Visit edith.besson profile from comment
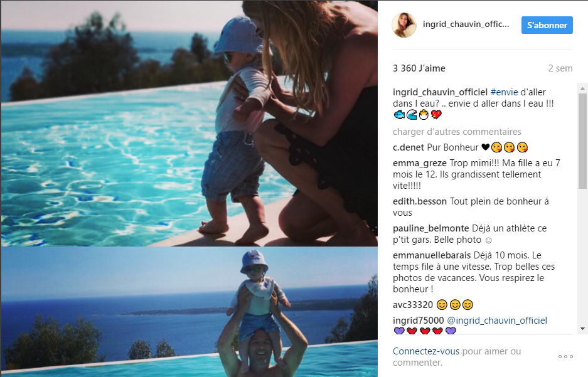Image resolution: width=588 pixels, height=377 pixels. 419,201
